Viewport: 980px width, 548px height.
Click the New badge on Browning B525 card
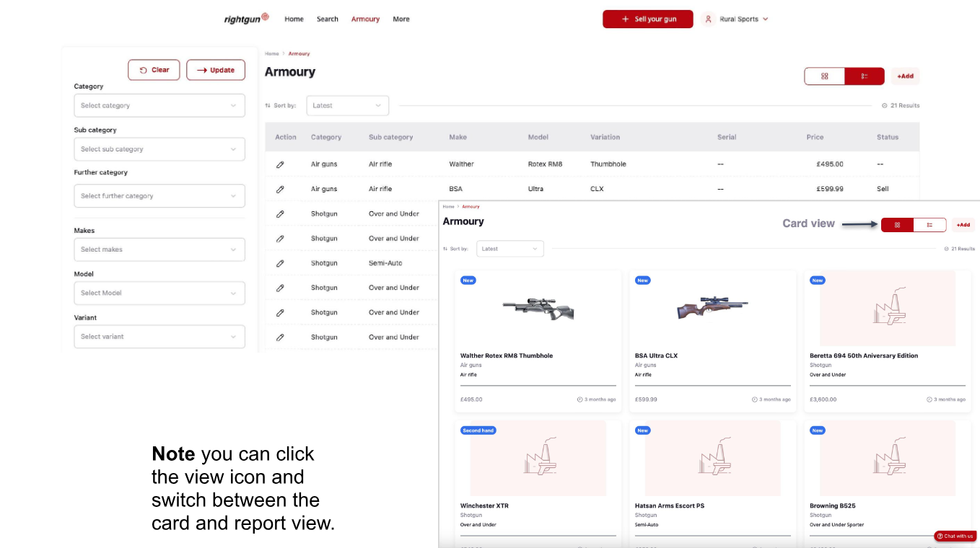817,430
